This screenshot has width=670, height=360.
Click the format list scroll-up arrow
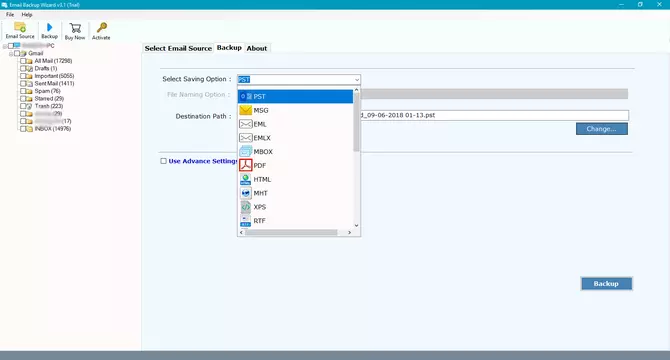[x=356, y=90]
